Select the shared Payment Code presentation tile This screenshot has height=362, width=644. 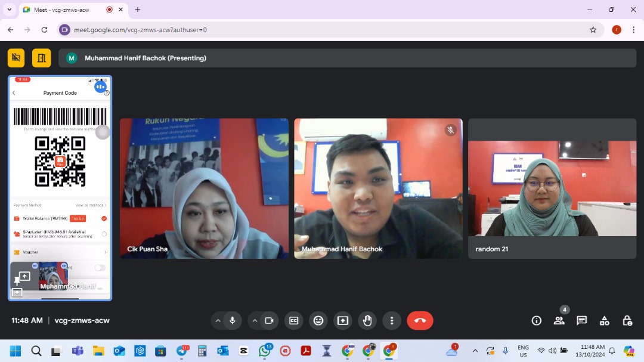60,179
